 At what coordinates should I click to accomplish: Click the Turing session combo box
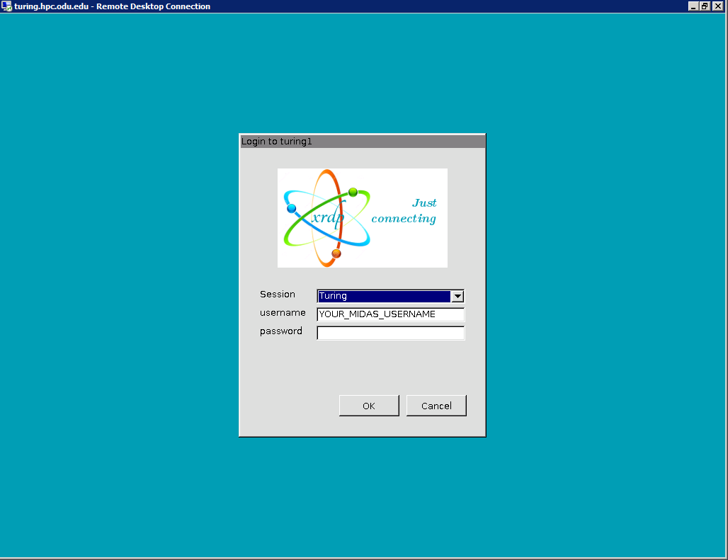click(382, 296)
